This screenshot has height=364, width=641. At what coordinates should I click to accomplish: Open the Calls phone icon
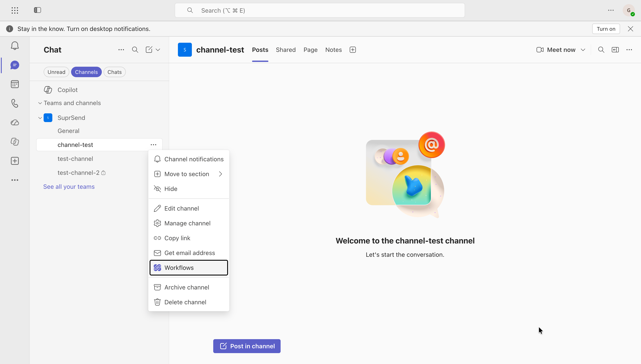click(15, 103)
